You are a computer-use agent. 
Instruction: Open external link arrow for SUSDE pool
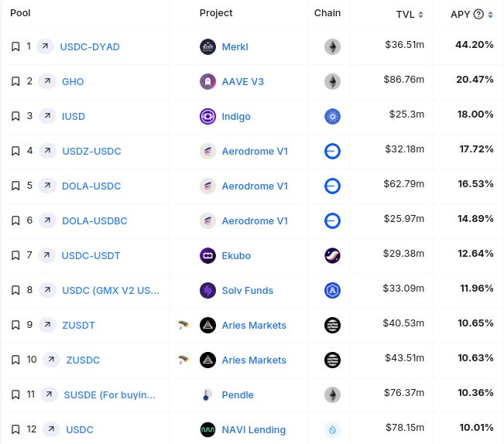coord(50,394)
